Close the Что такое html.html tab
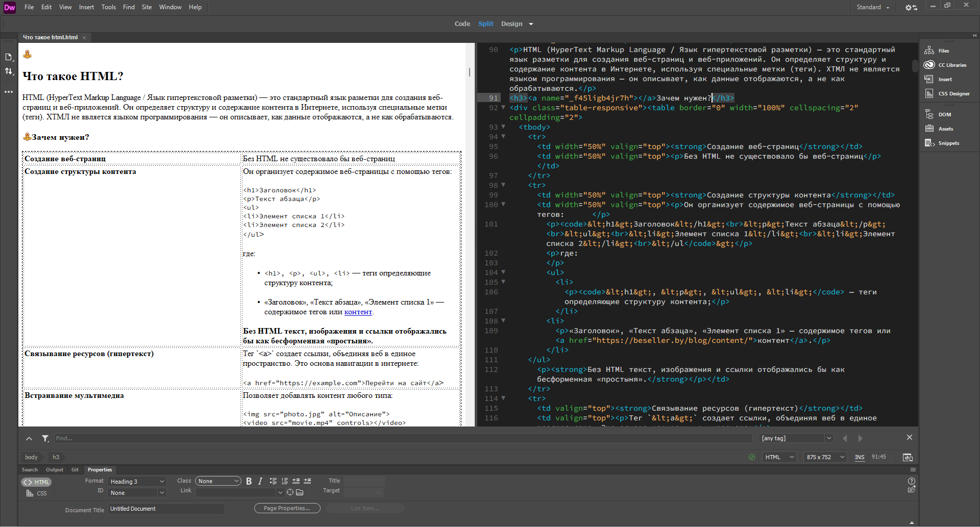The height and width of the screenshot is (527, 980). [x=84, y=38]
